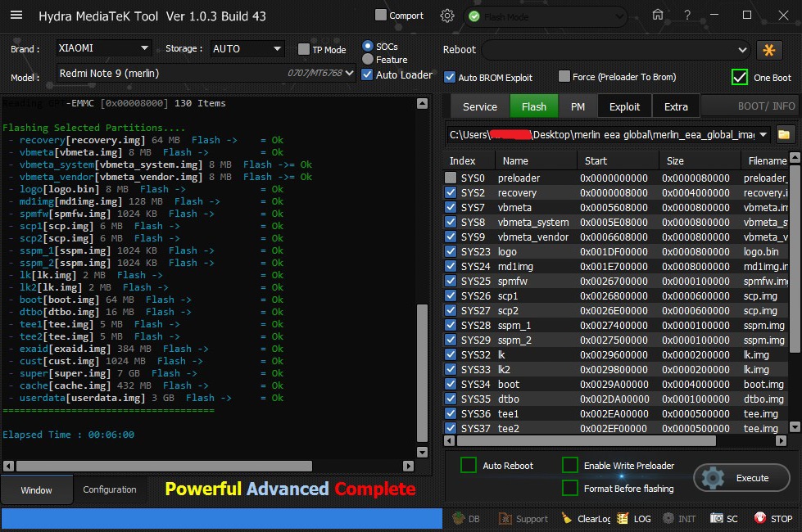The height and width of the screenshot is (532, 802).
Task: Open the hamburger main menu
Action: click(x=16, y=16)
